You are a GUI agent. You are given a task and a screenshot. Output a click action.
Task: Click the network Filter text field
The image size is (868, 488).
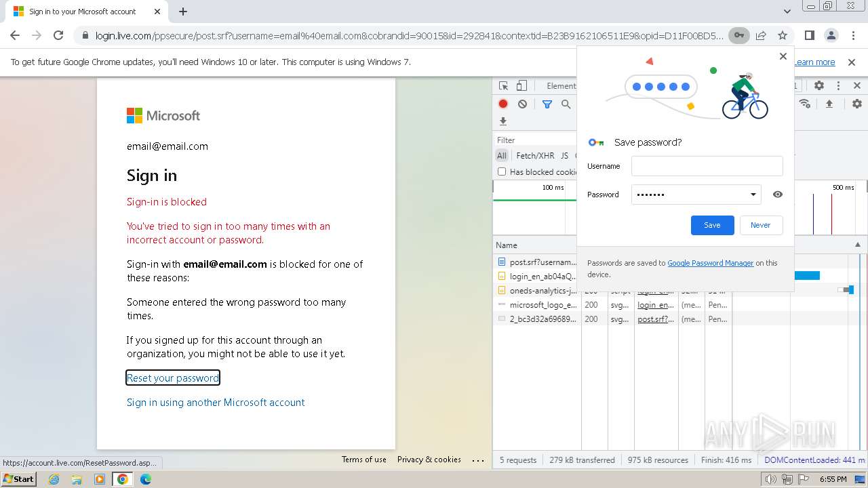tap(536, 140)
